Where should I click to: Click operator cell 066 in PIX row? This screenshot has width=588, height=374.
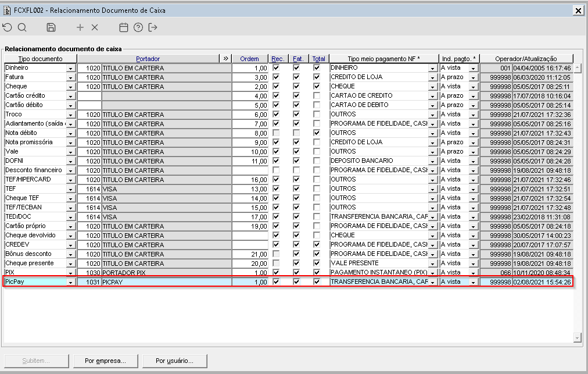point(496,273)
